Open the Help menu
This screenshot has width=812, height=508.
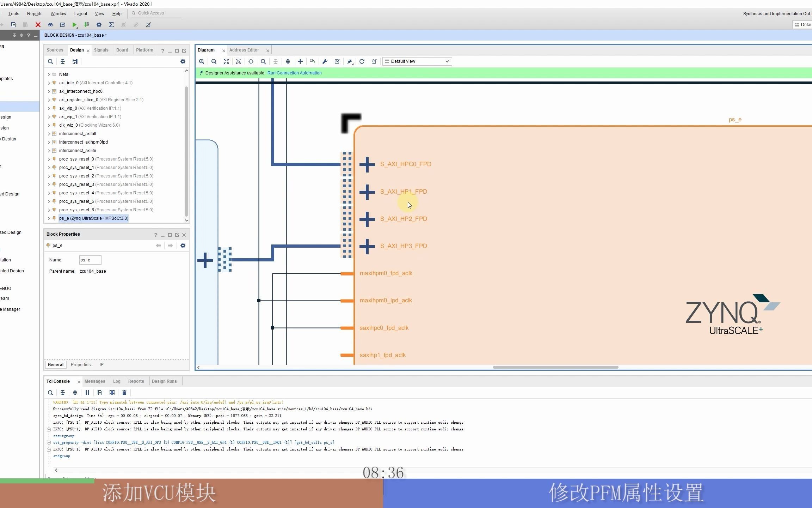coord(117,14)
